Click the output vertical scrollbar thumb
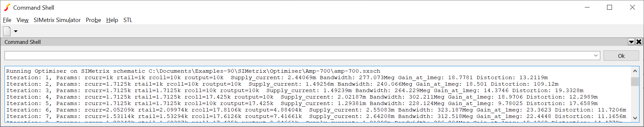Image resolution: width=644 pixels, height=127 pixels. (x=635, y=81)
